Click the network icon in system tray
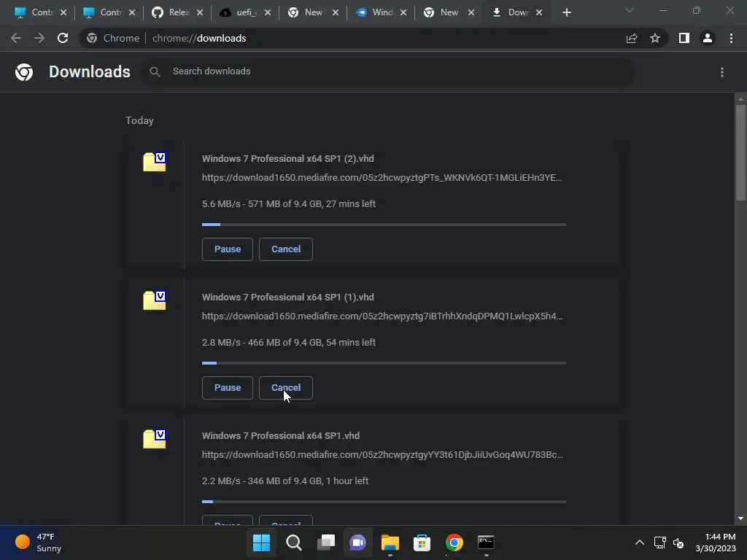747x560 pixels. click(659, 542)
